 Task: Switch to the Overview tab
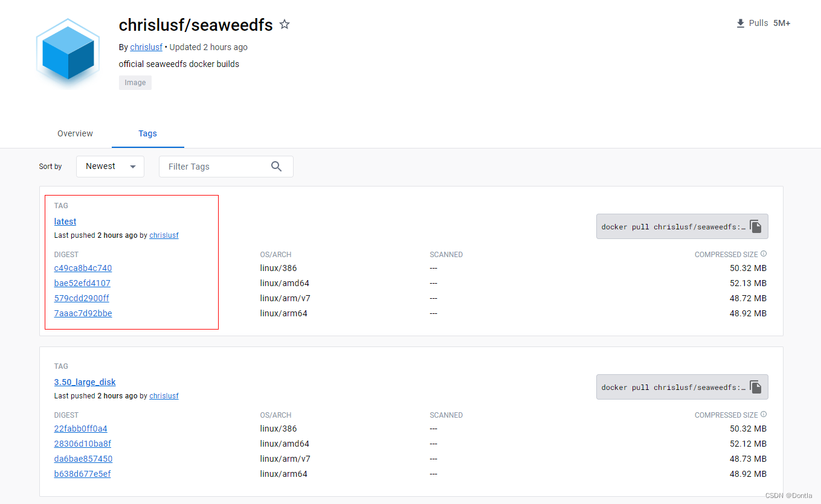pos(75,133)
